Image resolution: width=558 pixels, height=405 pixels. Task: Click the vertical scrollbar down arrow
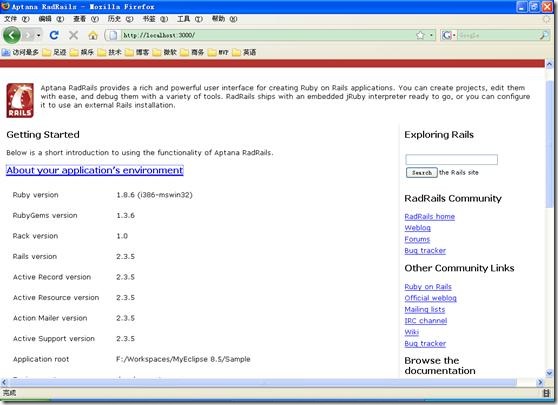(x=549, y=373)
